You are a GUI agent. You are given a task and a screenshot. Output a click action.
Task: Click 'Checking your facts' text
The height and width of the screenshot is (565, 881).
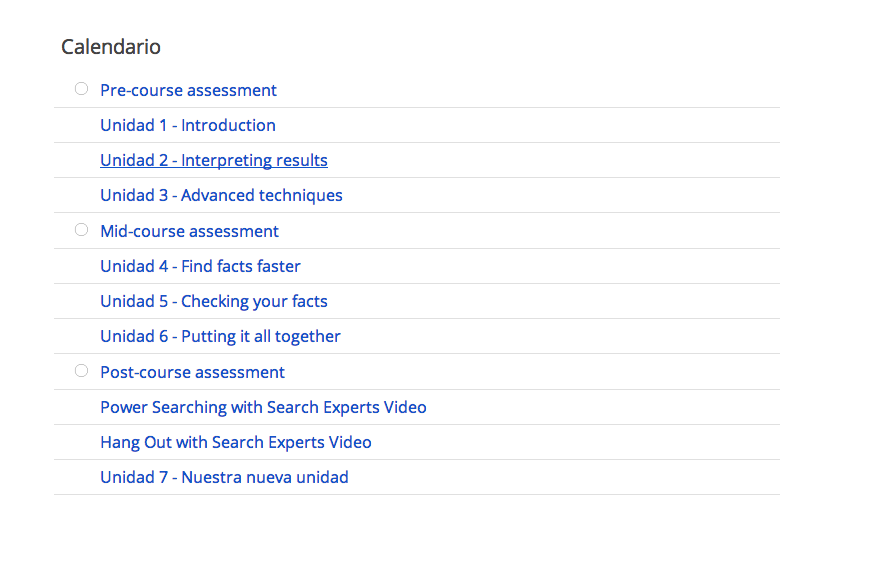254,301
